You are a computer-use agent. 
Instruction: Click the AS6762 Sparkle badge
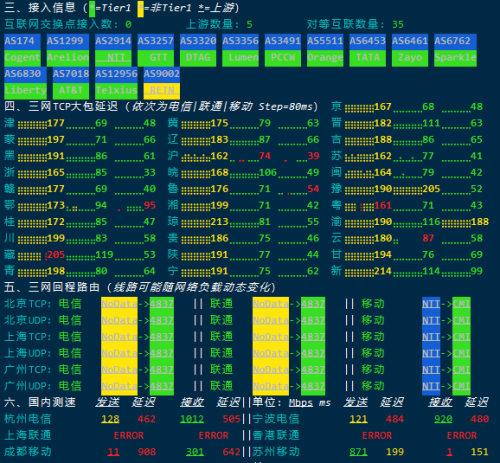click(x=455, y=50)
